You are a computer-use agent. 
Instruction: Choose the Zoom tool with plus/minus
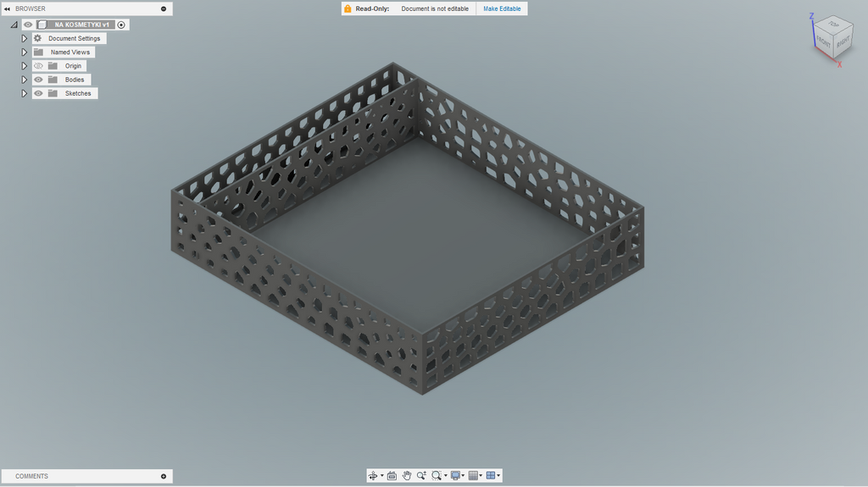point(421,475)
